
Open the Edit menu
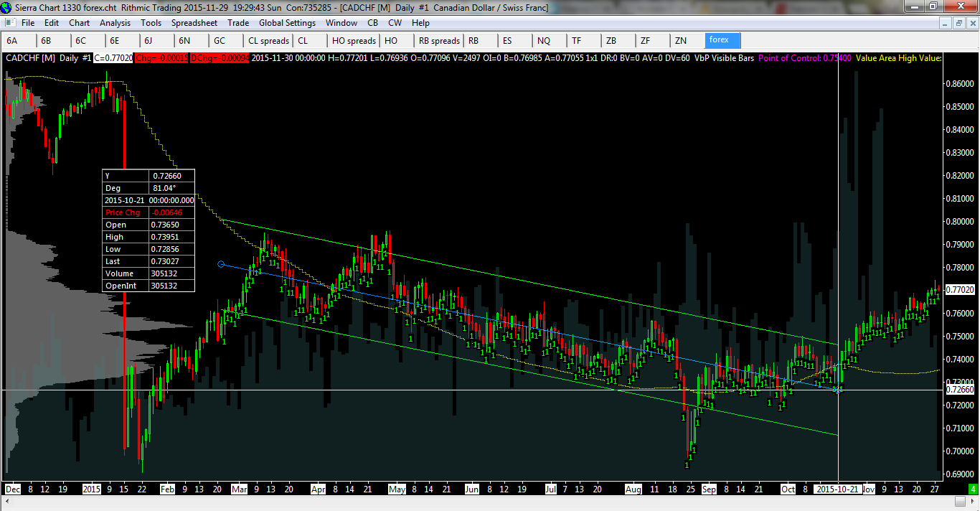(52, 23)
